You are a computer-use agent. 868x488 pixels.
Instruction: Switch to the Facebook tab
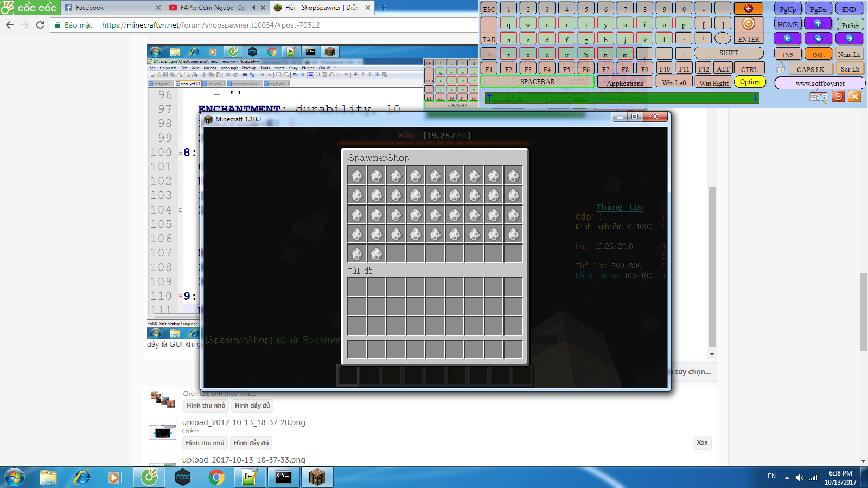pos(111,8)
